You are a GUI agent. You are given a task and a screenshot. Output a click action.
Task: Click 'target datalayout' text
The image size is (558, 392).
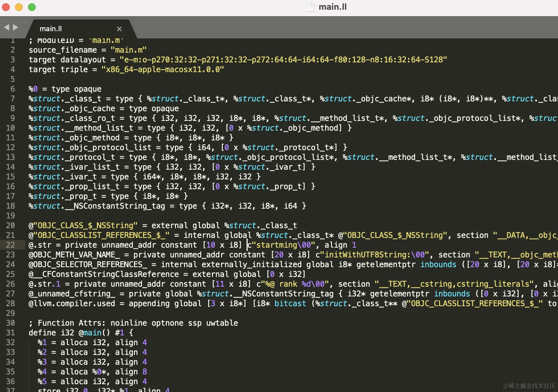[x=67, y=60]
